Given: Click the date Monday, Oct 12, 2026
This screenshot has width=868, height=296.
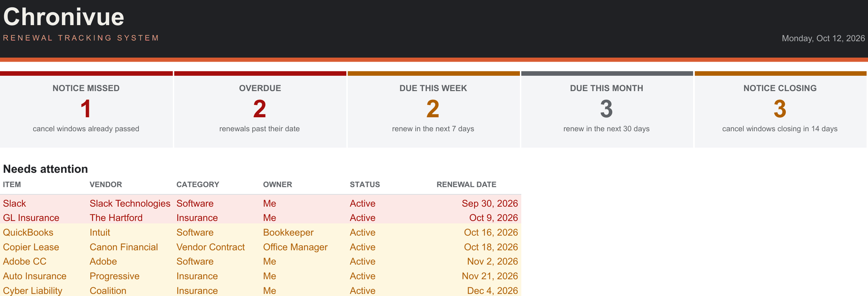Looking at the screenshot, I should tap(823, 38).
